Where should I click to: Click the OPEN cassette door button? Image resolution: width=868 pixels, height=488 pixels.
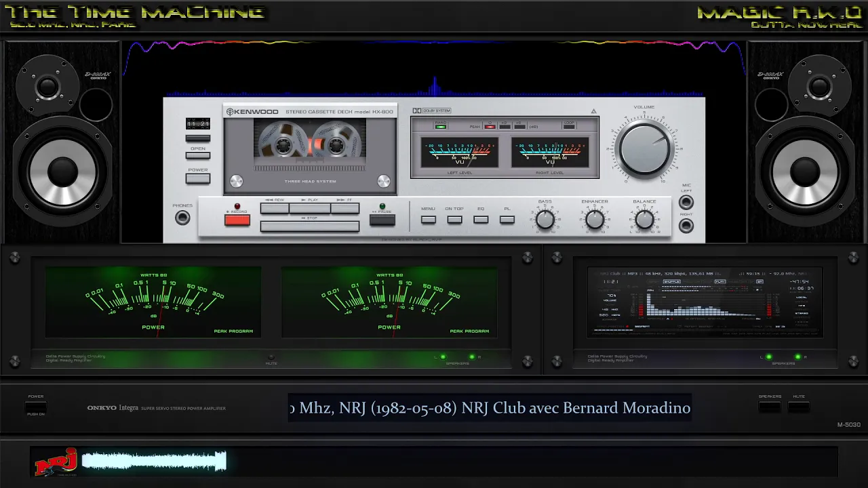pos(198,155)
